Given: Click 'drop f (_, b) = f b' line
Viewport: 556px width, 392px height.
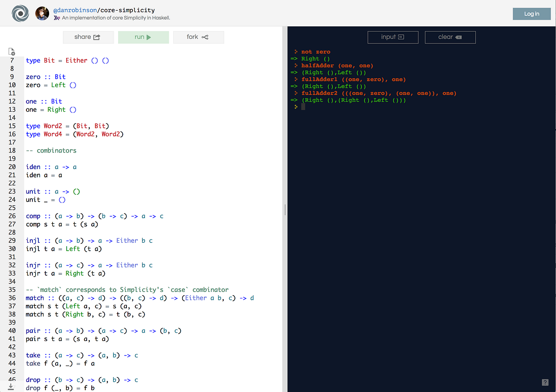Looking at the screenshot, I should pos(60,388).
